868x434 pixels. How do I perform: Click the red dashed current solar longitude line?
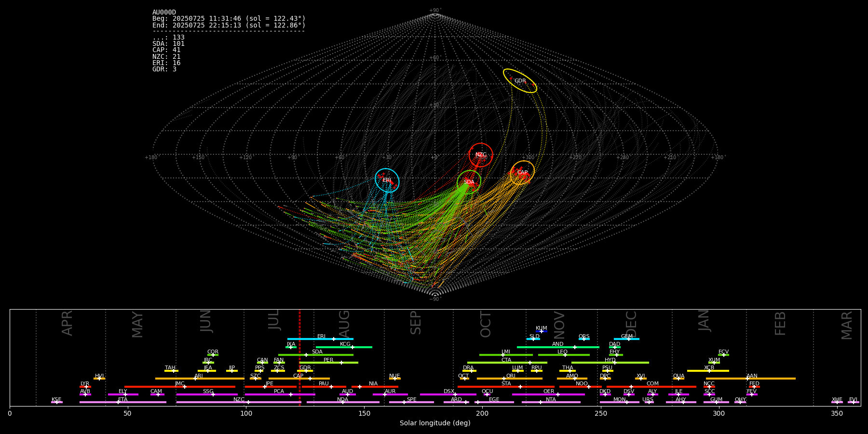[x=299, y=357]
